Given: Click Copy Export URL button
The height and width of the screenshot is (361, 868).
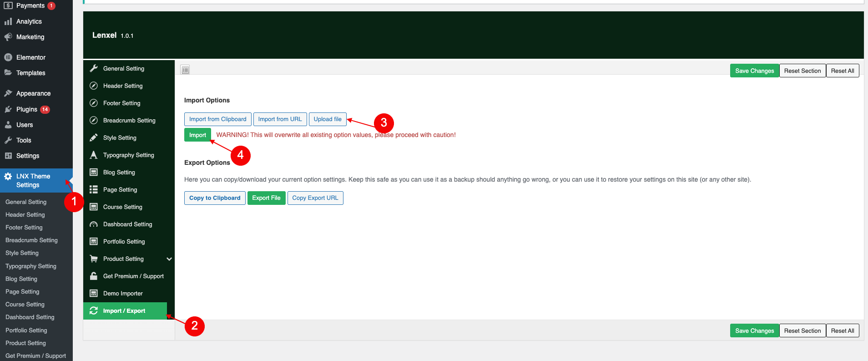Looking at the screenshot, I should [315, 198].
